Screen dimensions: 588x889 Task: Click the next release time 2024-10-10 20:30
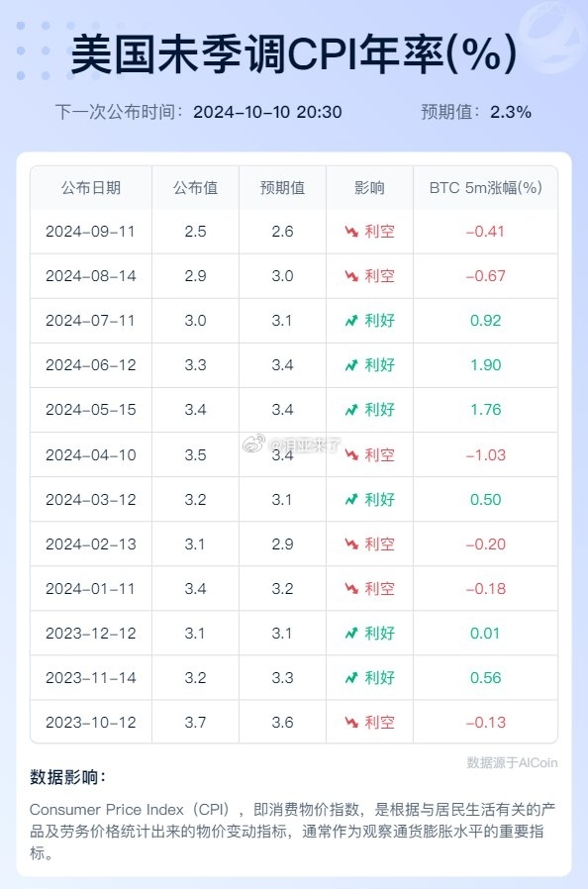pos(267,112)
